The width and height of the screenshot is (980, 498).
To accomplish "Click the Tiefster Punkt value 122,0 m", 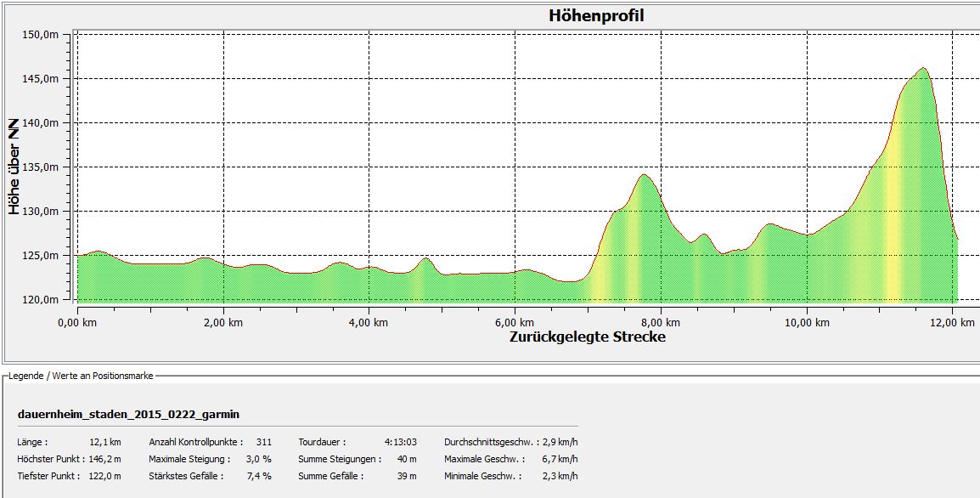I will coord(104,476).
